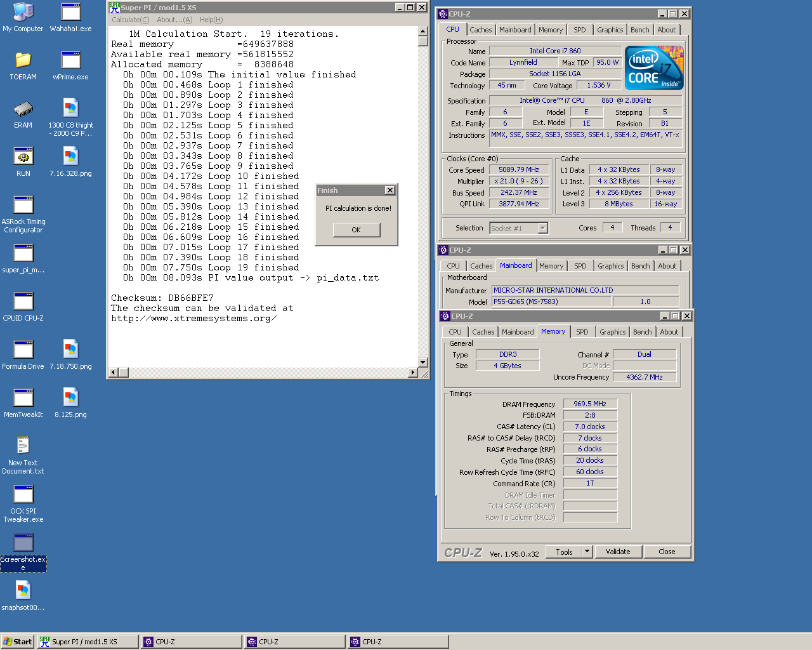Click the Checksum DB66BFE7 line
Viewport: 812px width, 650px height.
(162, 298)
